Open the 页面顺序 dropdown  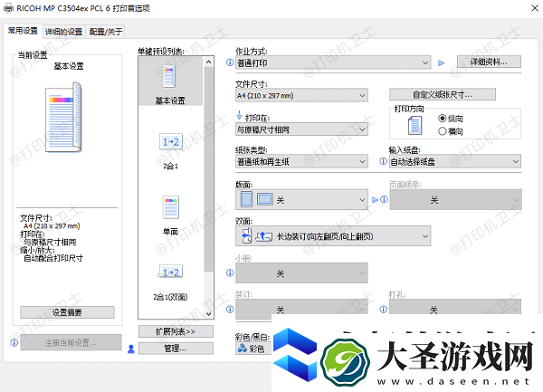coord(455,199)
